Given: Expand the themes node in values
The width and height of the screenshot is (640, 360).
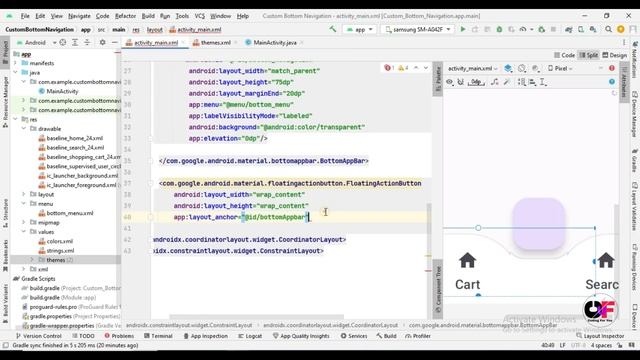Looking at the screenshot, I should [x=32, y=260].
